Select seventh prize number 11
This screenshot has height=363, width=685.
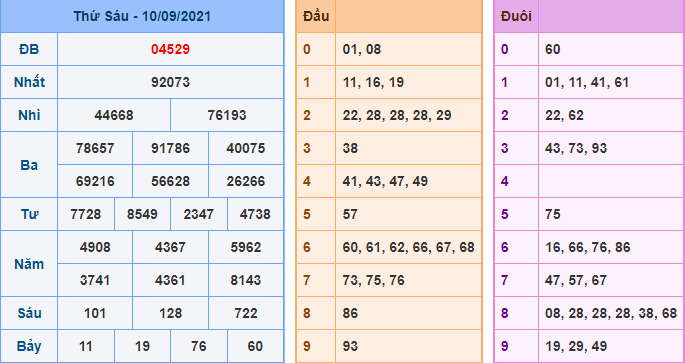[86, 346]
